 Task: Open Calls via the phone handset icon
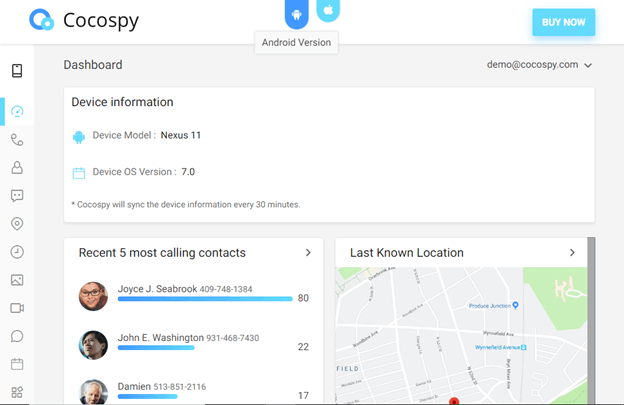pyautogui.click(x=17, y=140)
